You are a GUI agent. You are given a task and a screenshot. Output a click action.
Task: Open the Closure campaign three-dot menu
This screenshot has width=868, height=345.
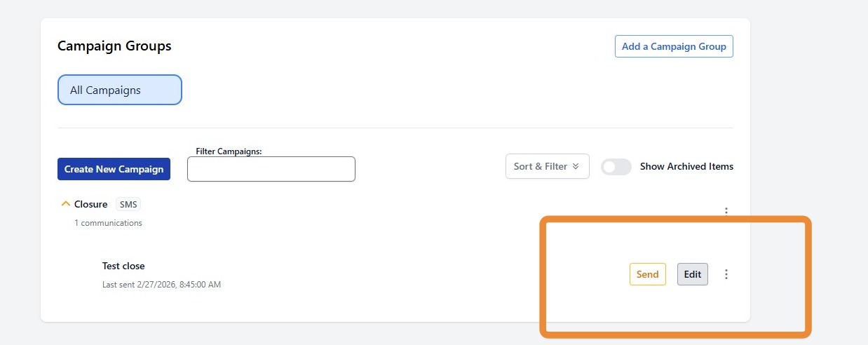(726, 210)
